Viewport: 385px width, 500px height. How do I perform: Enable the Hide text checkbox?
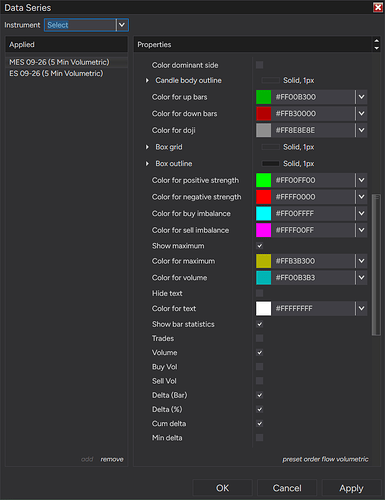click(x=259, y=293)
